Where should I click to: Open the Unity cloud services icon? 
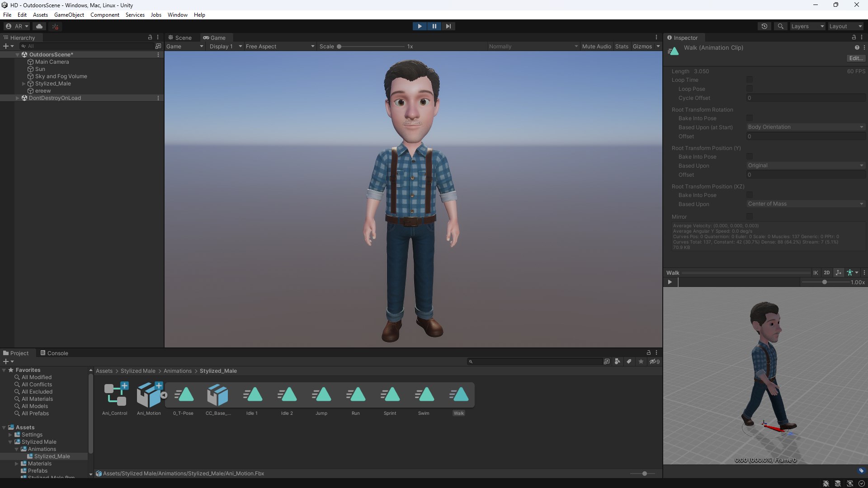[39, 26]
